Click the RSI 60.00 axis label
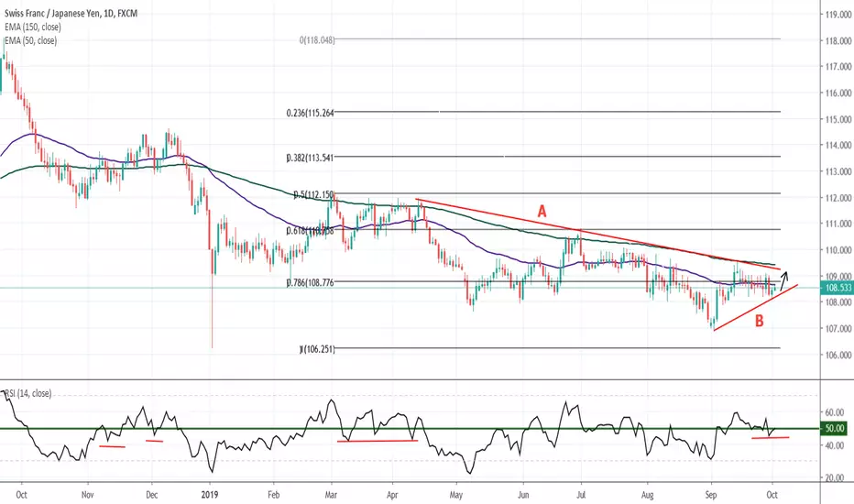 tap(835, 412)
